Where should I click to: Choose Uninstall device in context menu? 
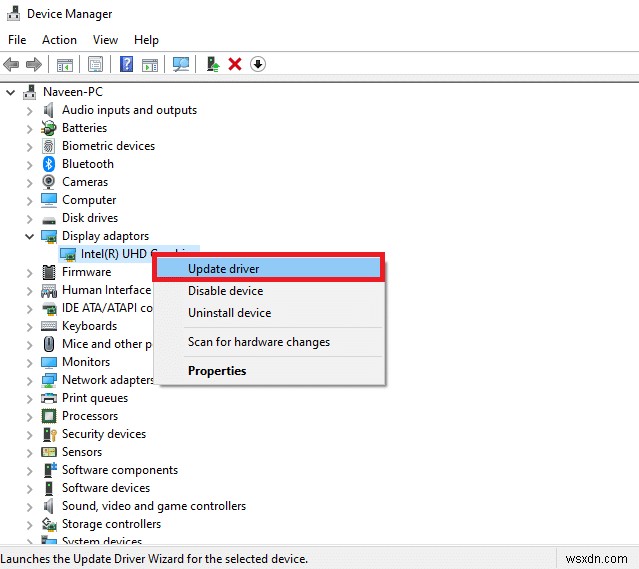point(271,313)
